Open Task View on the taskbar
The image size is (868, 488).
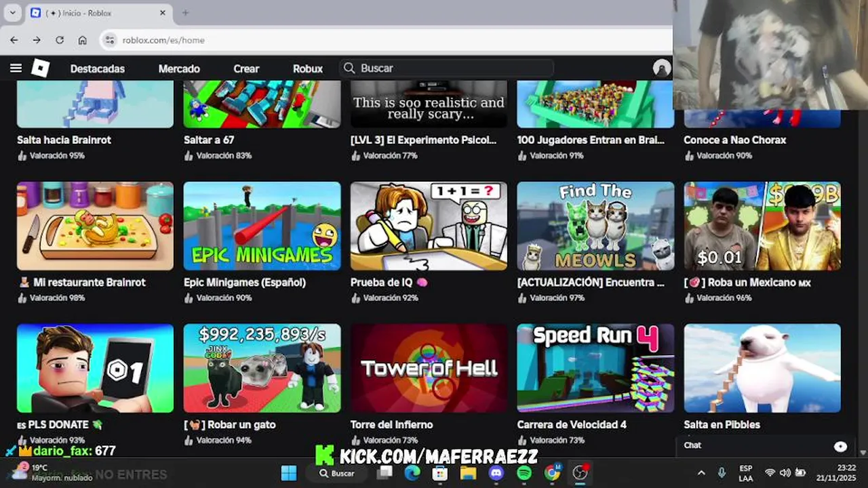click(x=385, y=473)
